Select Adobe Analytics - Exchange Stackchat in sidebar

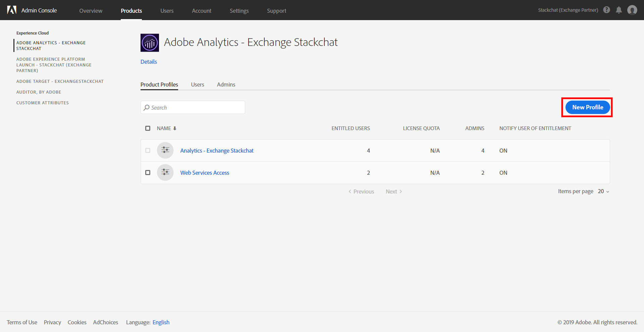point(51,46)
